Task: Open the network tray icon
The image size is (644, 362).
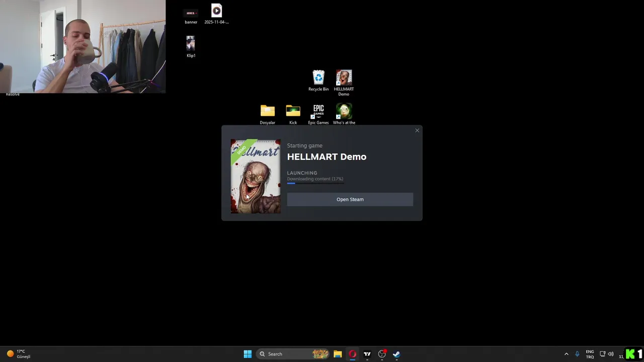Action: tap(603, 354)
